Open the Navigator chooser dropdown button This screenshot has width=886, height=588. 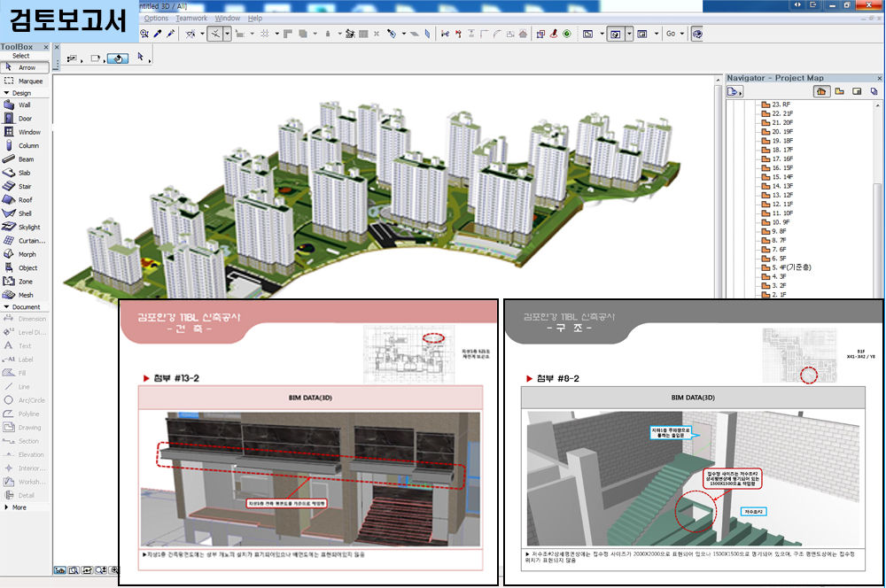734,91
